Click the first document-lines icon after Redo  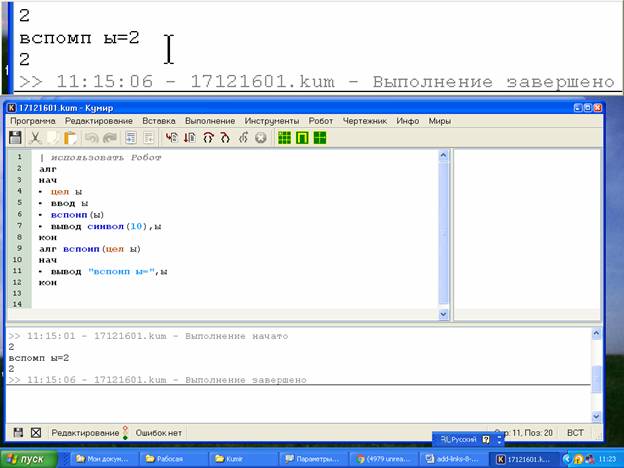tap(131, 138)
